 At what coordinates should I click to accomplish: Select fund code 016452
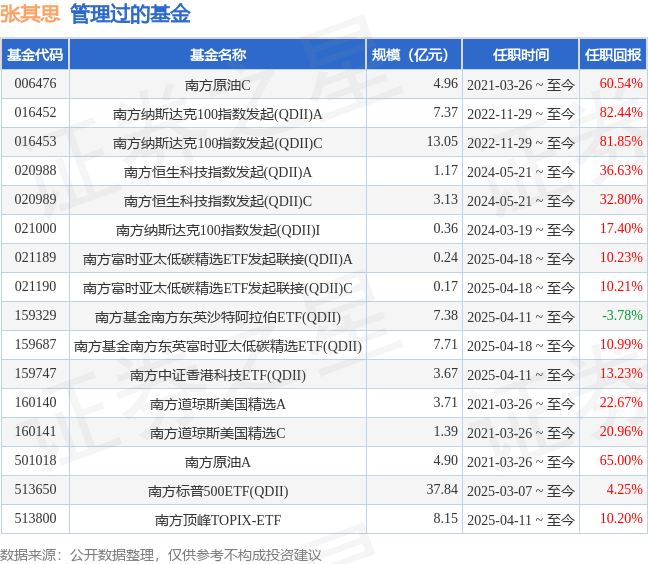click(35, 112)
